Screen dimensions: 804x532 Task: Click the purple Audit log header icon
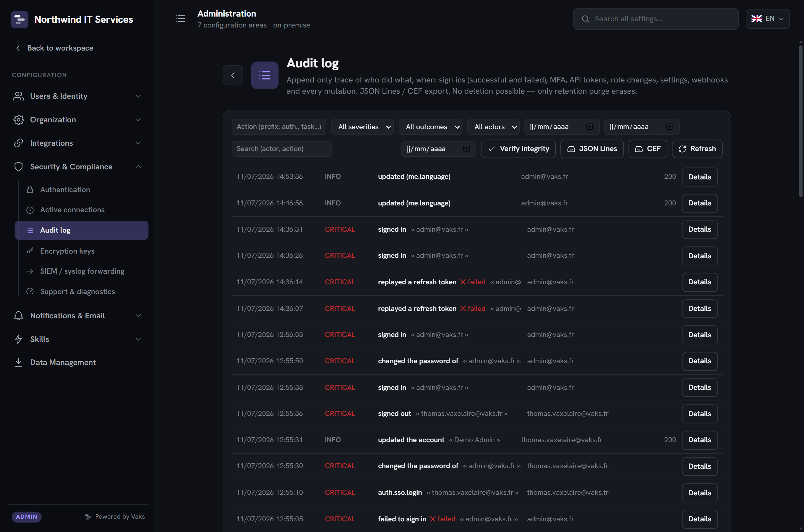pos(265,75)
